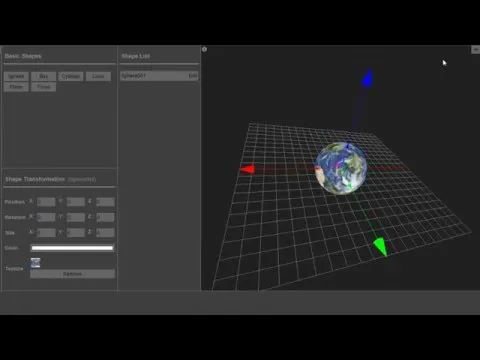Click the Size Z input field
The height and width of the screenshot is (360, 480).
[105, 232]
